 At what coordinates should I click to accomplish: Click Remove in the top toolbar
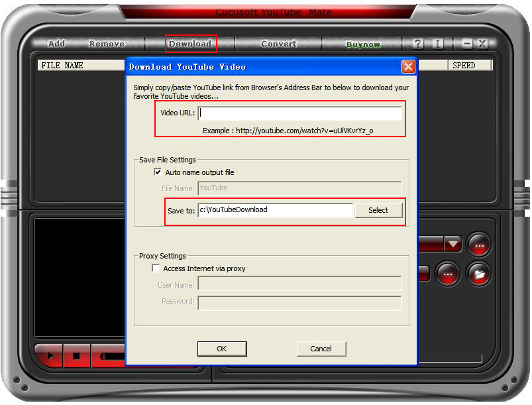107,44
